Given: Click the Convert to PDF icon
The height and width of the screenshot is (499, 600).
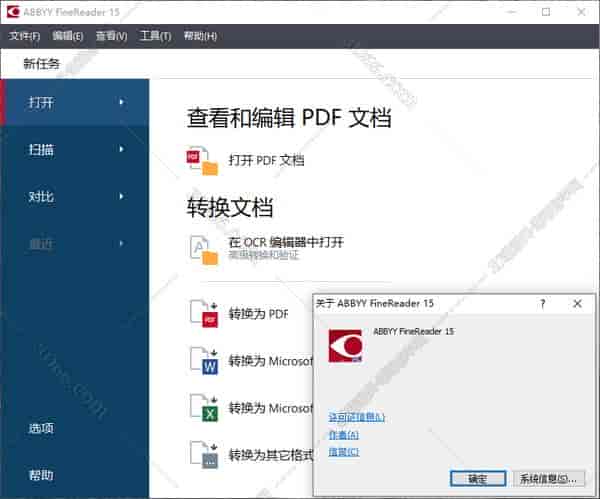Looking at the screenshot, I should coord(203,313).
